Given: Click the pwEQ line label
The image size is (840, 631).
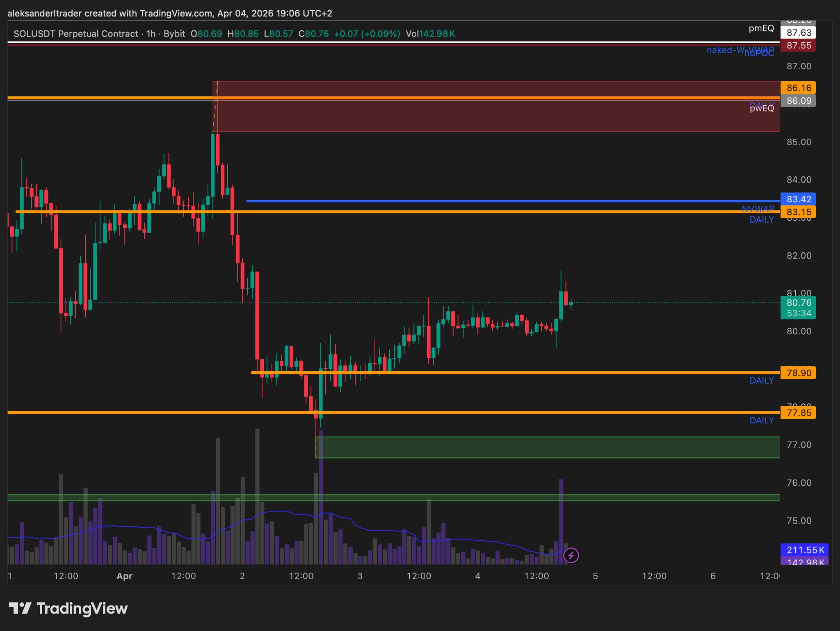Looking at the screenshot, I should (x=762, y=109).
